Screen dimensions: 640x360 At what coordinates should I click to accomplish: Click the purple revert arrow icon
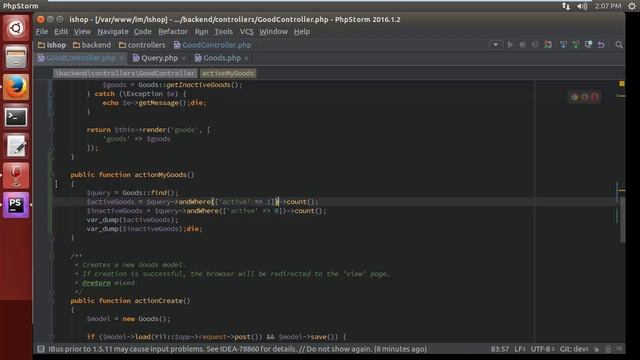click(601, 44)
